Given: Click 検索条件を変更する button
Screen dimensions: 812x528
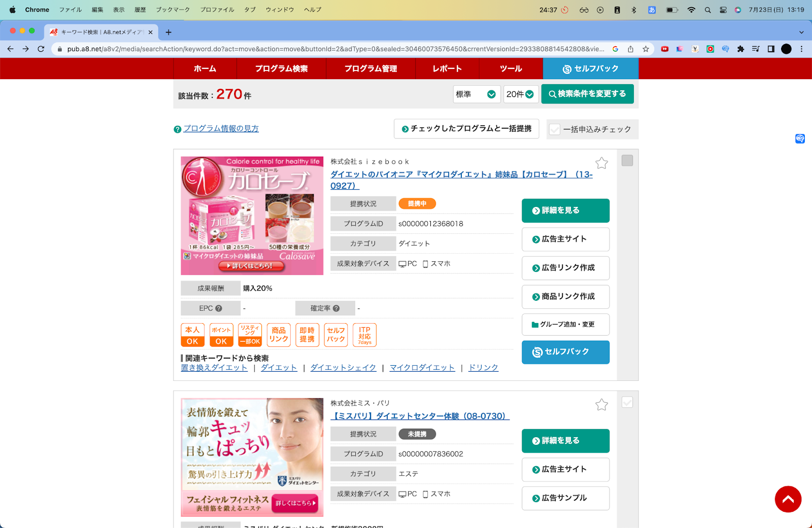Looking at the screenshot, I should pos(587,94).
